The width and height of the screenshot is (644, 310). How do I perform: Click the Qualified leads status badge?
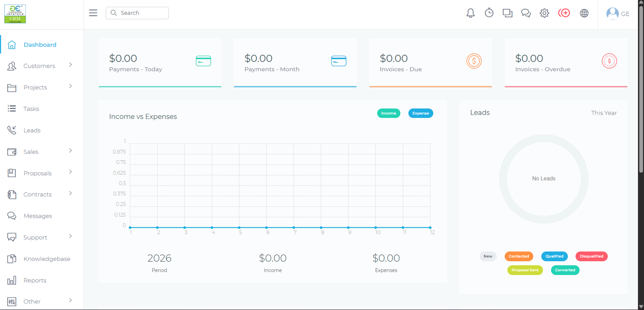coord(554,256)
